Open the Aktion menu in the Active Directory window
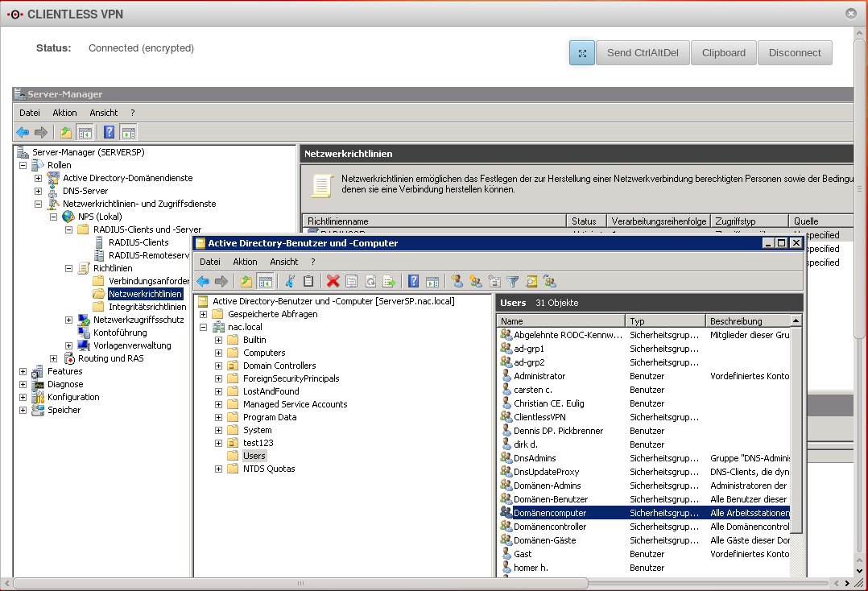The height and width of the screenshot is (591, 868). [245, 262]
